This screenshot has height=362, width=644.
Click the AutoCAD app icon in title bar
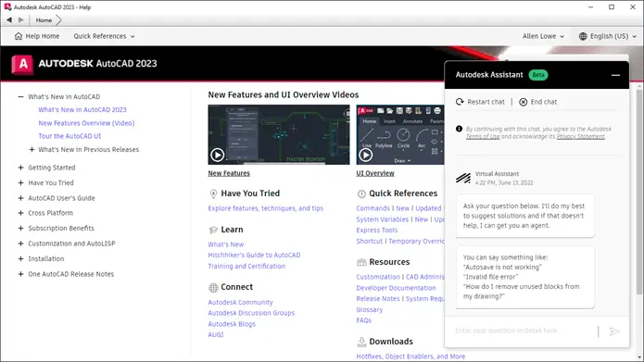[x=7, y=7]
